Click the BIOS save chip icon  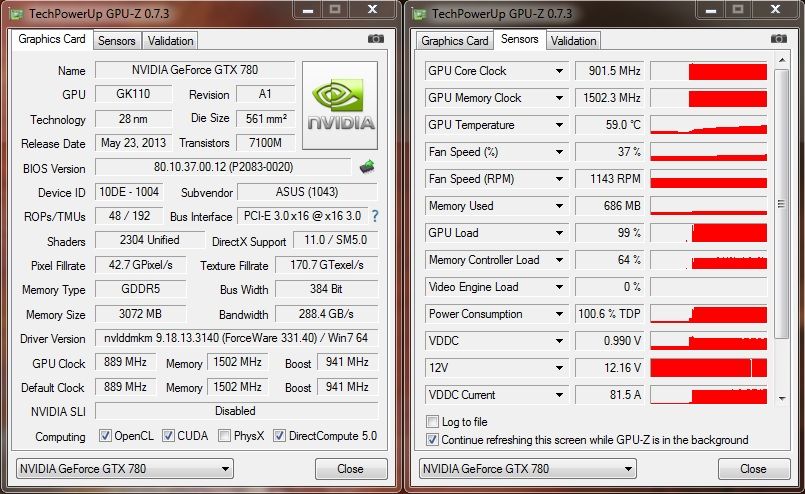367,167
